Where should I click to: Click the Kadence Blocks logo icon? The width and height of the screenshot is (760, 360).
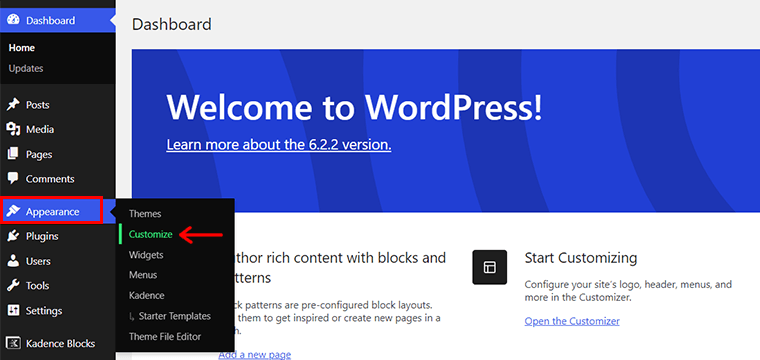click(x=14, y=343)
